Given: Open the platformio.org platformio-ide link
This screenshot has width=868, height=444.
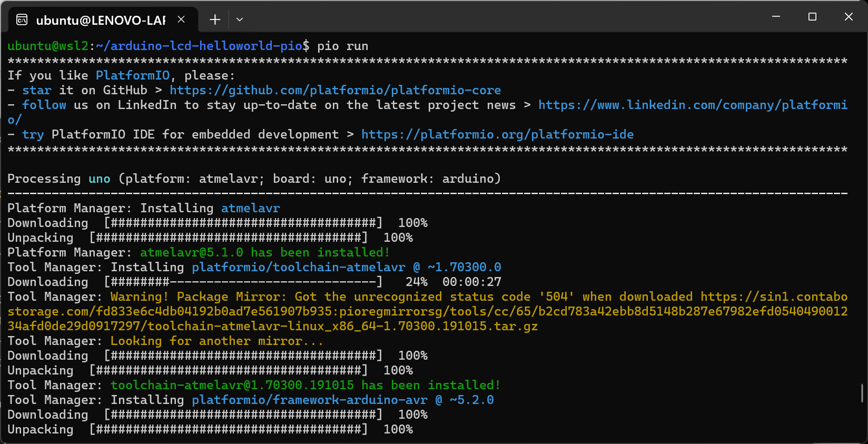Looking at the screenshot, I should point(497,134).
